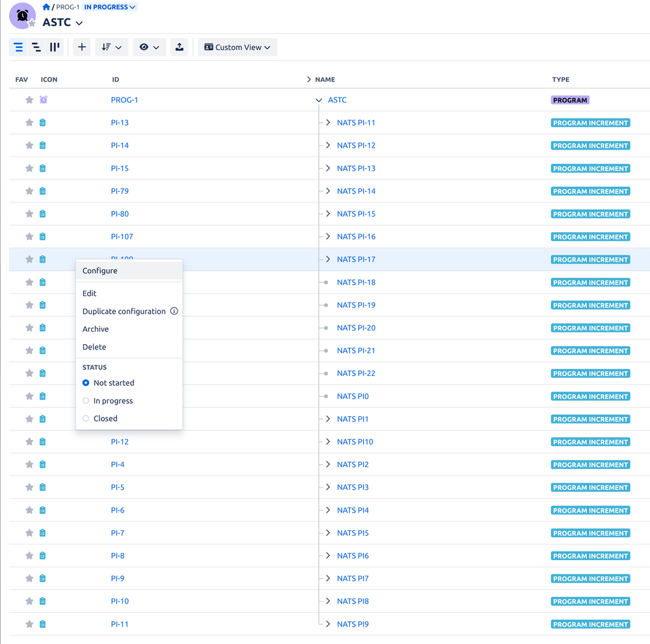Image resolution: width=650 pixels, height=644 pixels.
Task: Favorite the PI-11 row star
Action: point(29,624)
